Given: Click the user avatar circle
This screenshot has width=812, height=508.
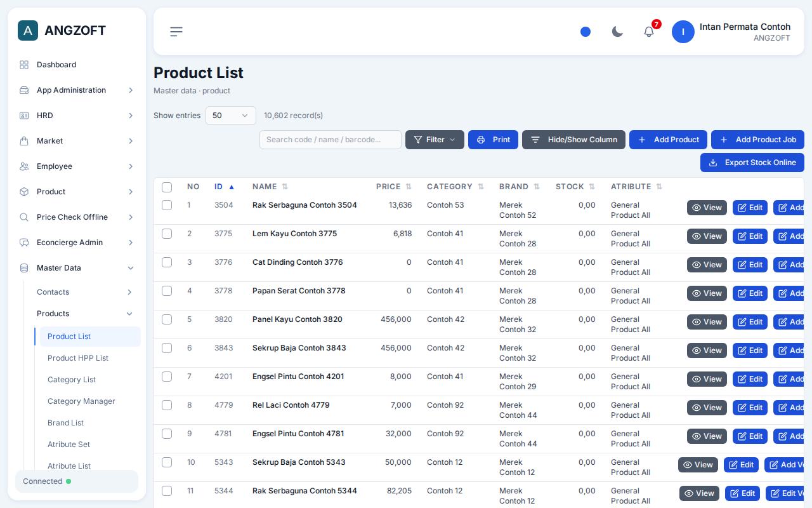Looking at the screenshot, I should [x=683, y=32].
